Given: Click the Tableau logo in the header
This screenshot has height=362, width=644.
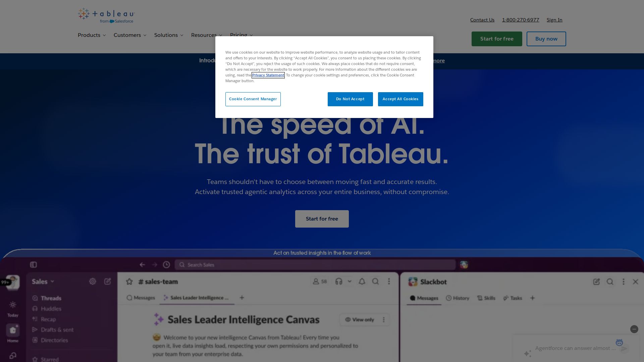Looking at the screenshot, I should [106, 15].
